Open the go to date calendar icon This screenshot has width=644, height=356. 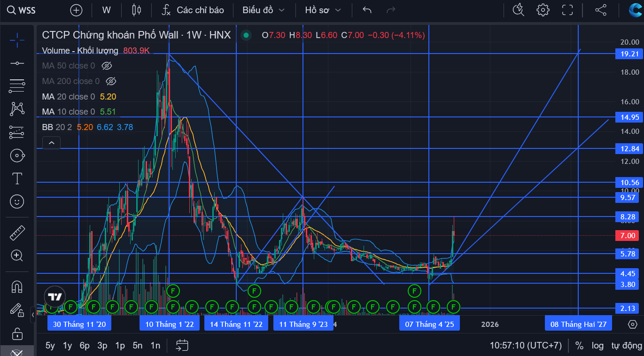(182, 346)
